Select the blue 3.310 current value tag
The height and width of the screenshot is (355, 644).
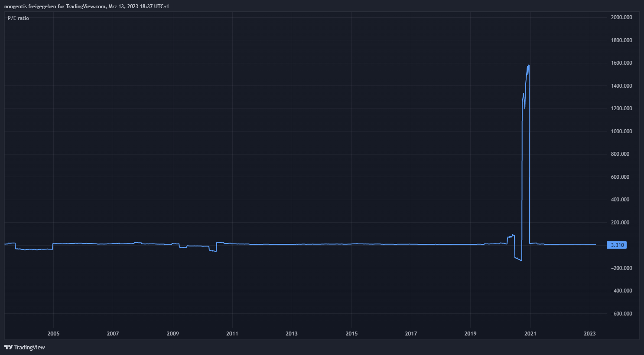(617, 245)
